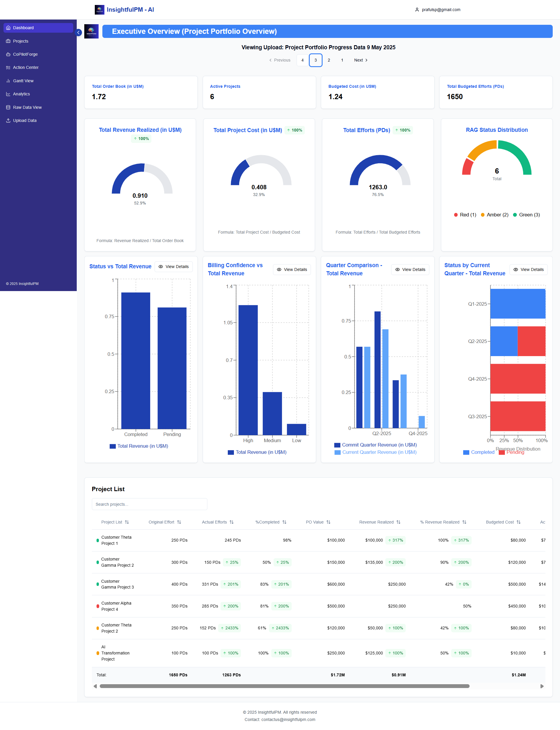Click the Raw Data View database icon

8,107
